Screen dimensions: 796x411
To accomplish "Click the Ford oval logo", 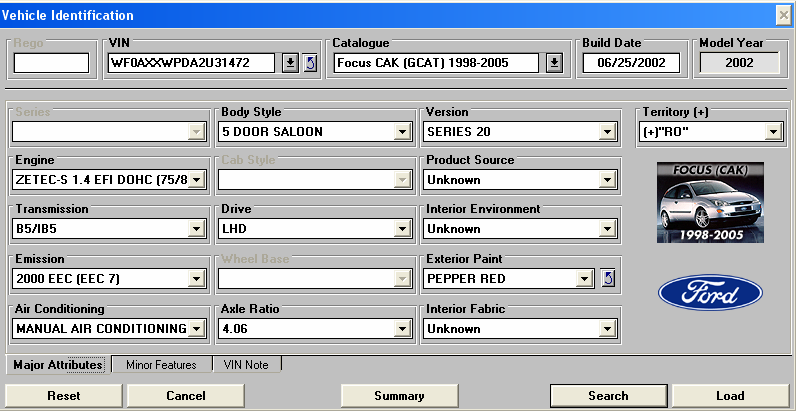I will [x=710, y=293].
